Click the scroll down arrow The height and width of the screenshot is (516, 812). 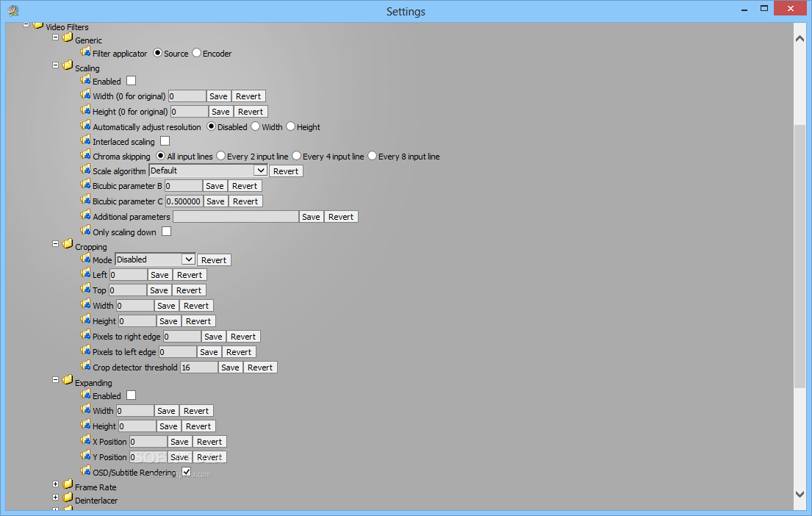pos(800,494)
